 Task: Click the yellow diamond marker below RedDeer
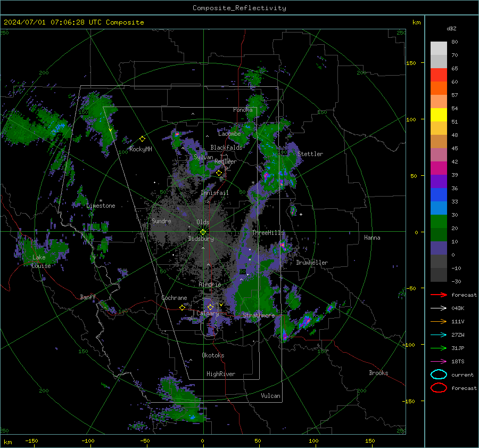219,173
